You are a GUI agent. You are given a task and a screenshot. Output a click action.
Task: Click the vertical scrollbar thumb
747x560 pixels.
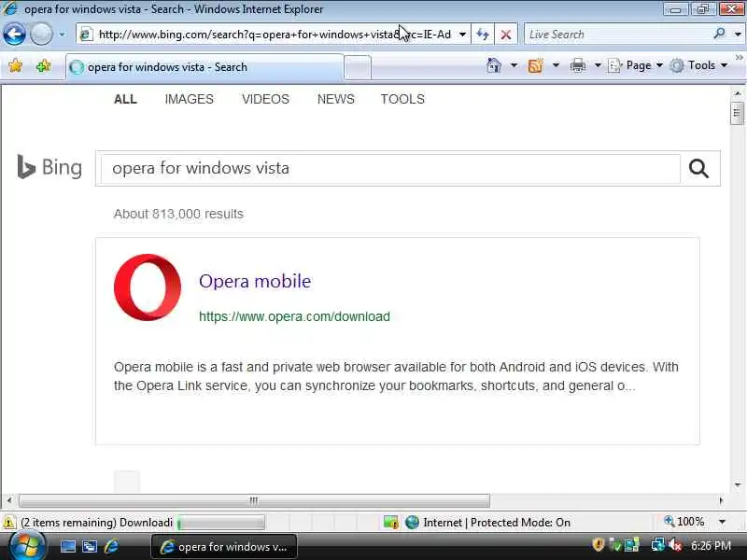(x=737, y=113)
